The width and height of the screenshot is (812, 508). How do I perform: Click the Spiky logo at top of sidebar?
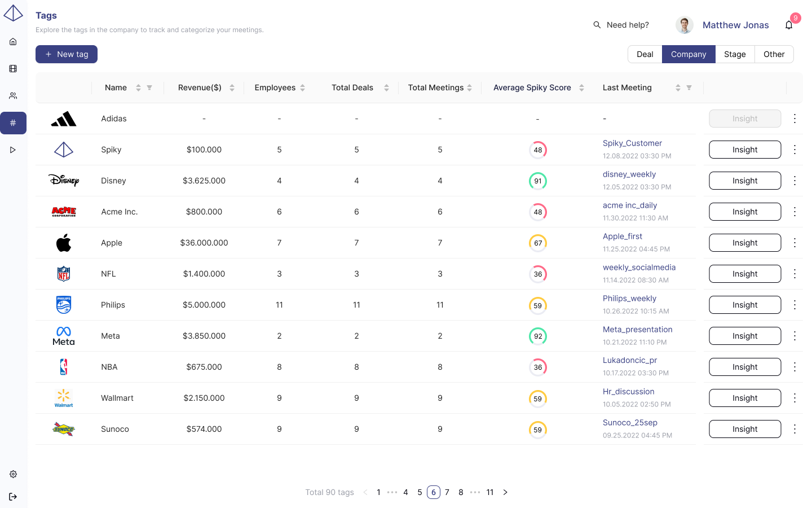tap(13, 13)
